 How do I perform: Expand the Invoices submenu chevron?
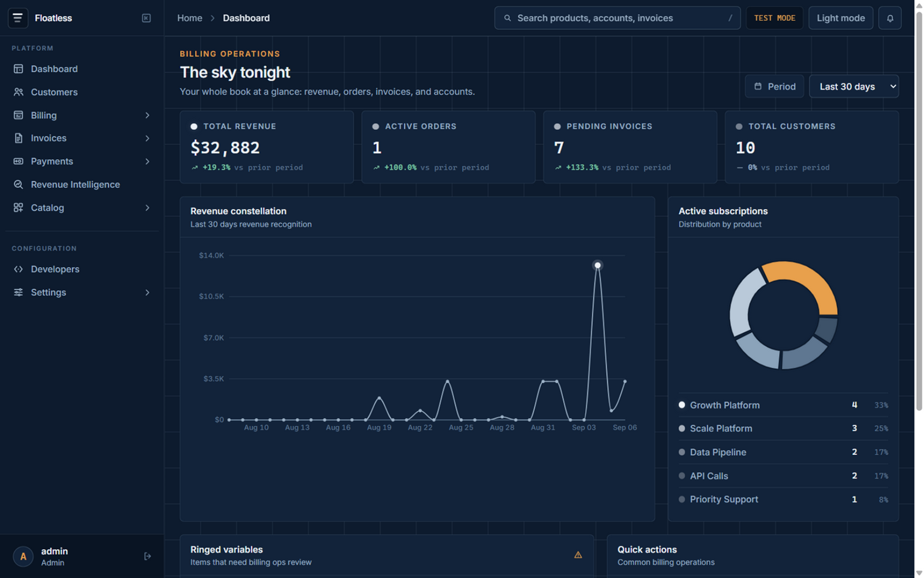point(147,138)
